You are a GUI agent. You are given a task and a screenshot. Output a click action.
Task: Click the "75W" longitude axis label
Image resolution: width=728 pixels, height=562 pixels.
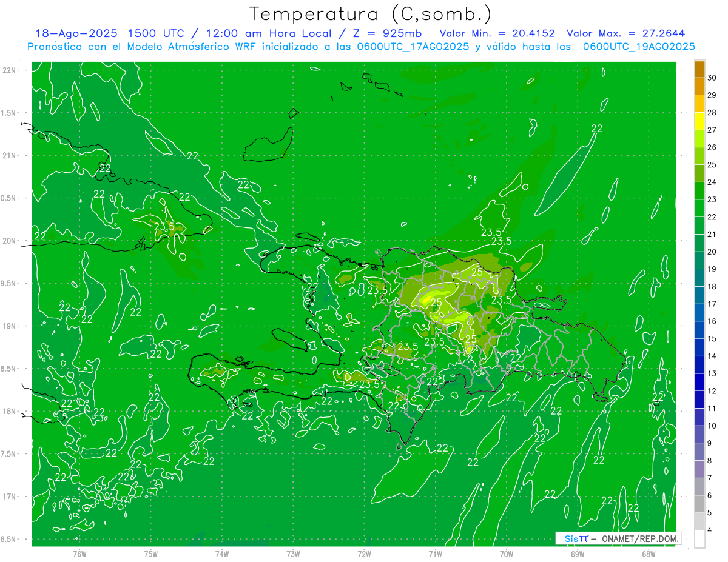151,554
